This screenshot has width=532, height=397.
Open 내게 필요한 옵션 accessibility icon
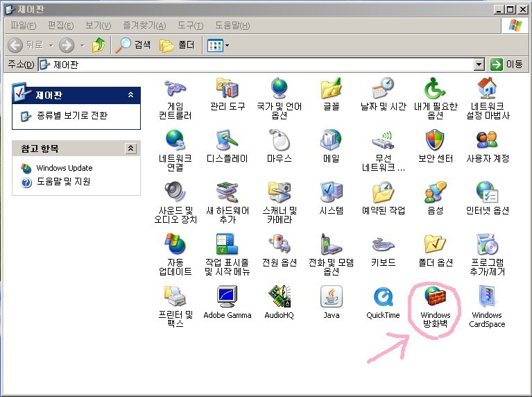pos(435,88)
